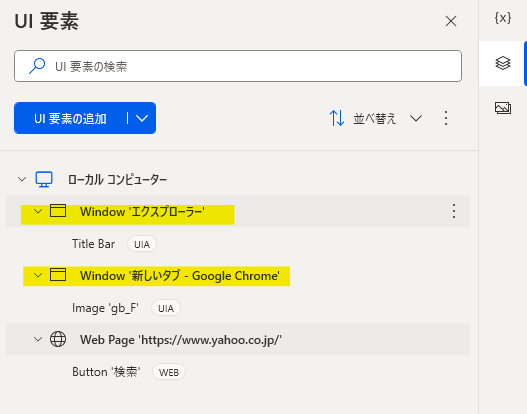
Task: Click the UI 要素の追加 button
Action: [70, 118]
